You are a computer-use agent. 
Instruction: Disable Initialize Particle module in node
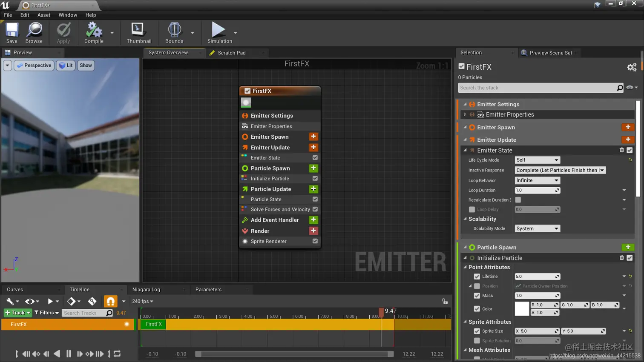point(315,179)
